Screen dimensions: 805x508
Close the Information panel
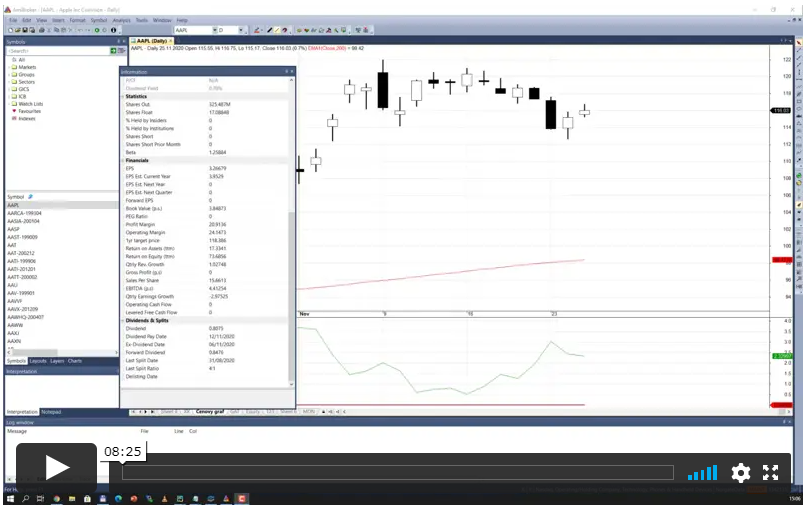292,71
